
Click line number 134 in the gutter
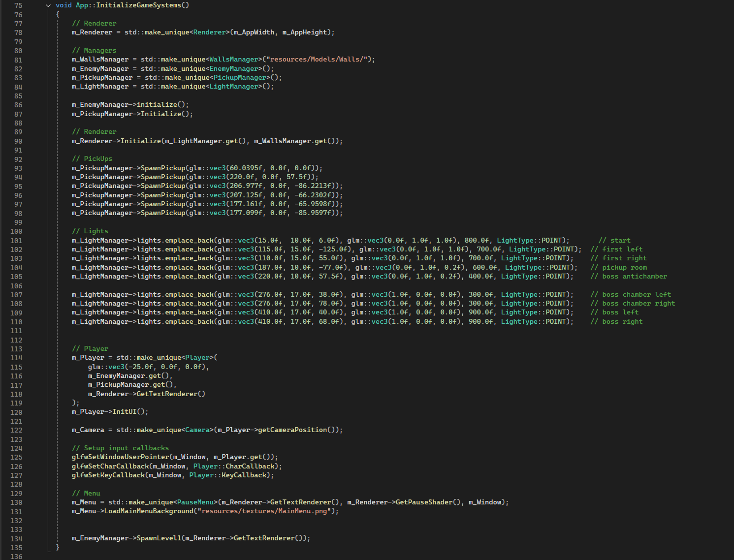[x=16, y=538]
